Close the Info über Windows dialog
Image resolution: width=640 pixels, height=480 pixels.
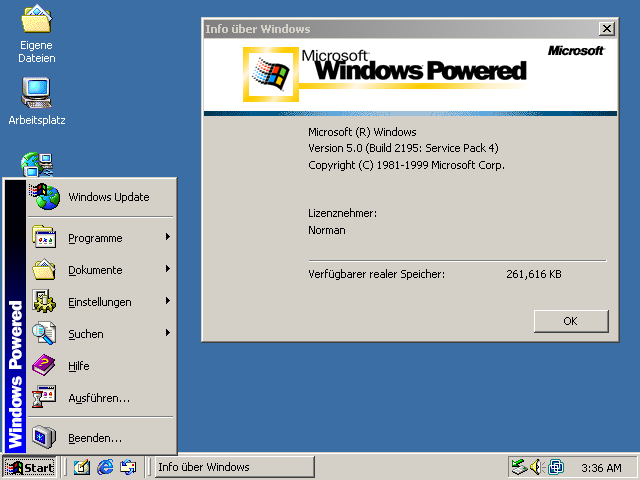(607, 29)
